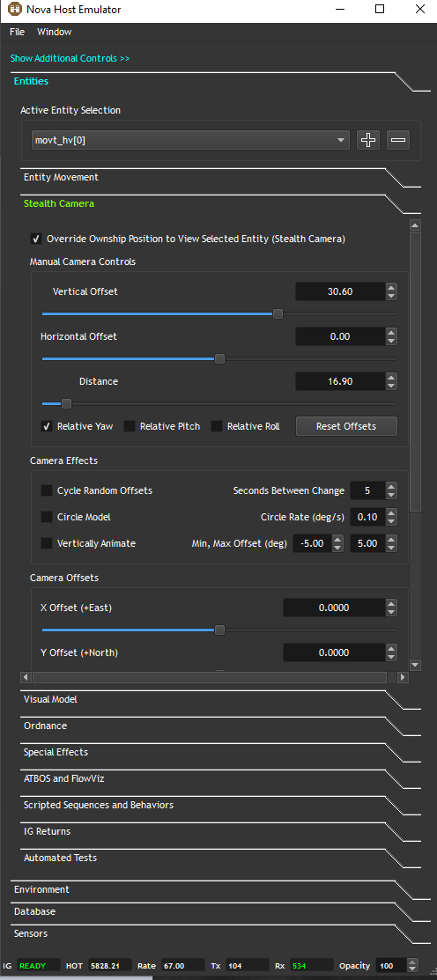Check the Circle Model option
This screenshot has width=437, height=980.
47,518
